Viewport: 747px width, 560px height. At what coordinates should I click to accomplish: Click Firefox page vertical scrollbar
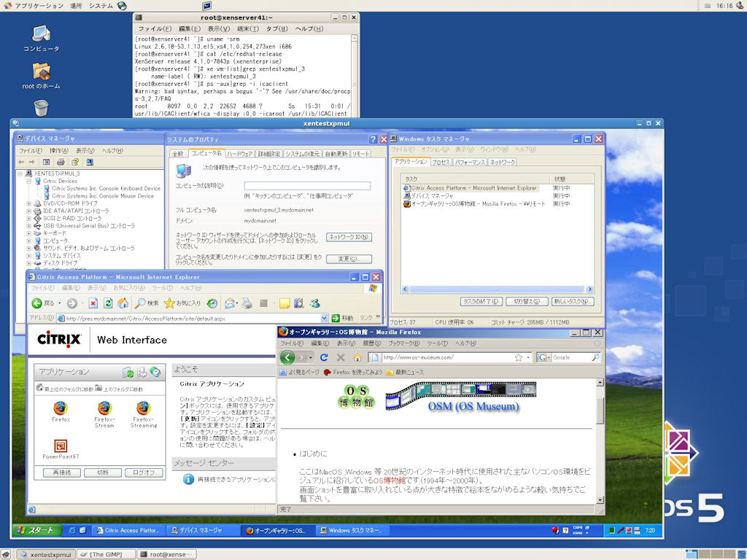pyautogui.click(x=600, y=440)
